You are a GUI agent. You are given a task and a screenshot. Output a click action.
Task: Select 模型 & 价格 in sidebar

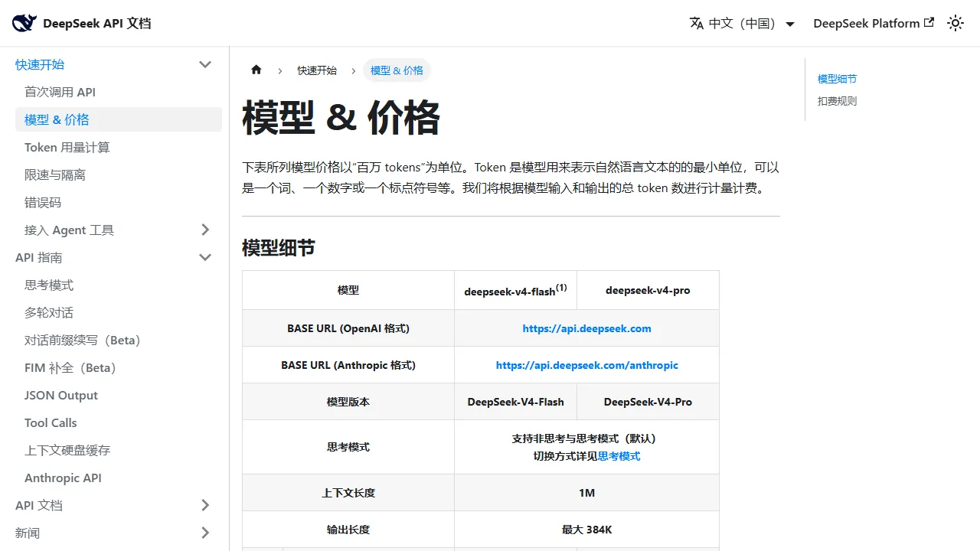pos(119,119)
